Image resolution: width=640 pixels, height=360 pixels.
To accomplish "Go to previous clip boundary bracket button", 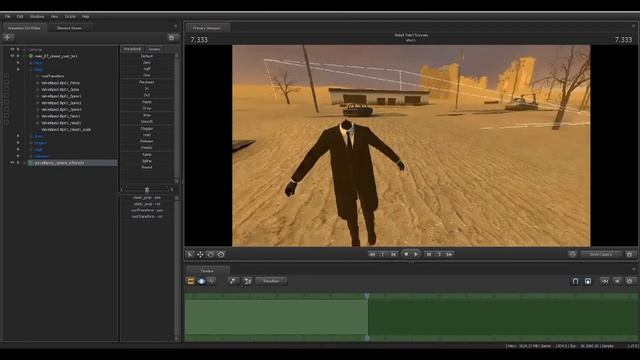I will click(382, 254).
